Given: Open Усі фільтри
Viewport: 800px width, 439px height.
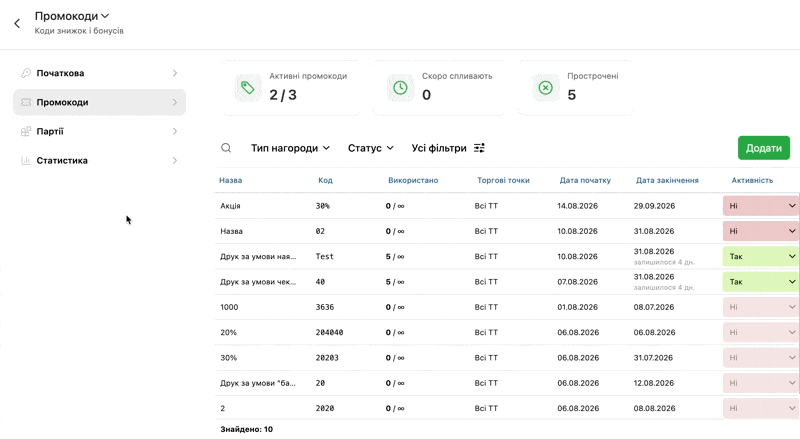Looking at the screenshot, I should [x=448, y=148].
